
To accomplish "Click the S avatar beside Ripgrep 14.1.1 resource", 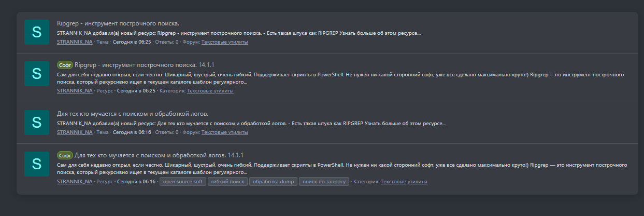I will [x=37, y=74].
